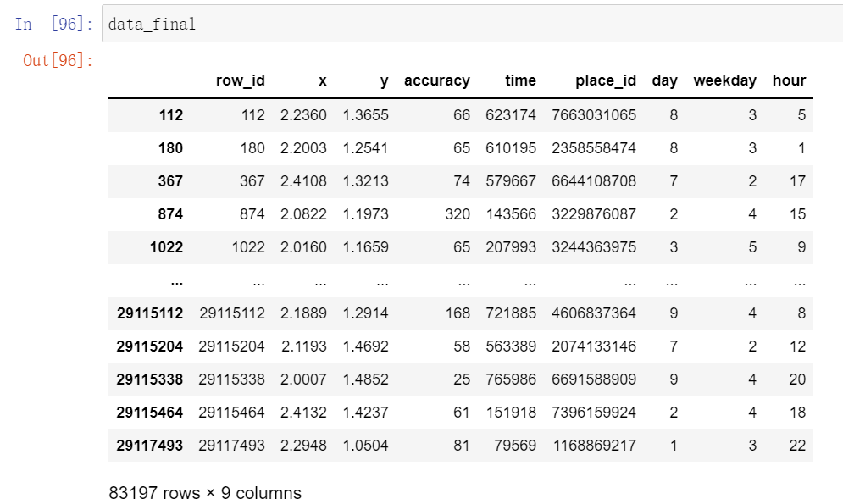Select the time value 765986
This screenshot has height=504, width=843.
(511, 379)
